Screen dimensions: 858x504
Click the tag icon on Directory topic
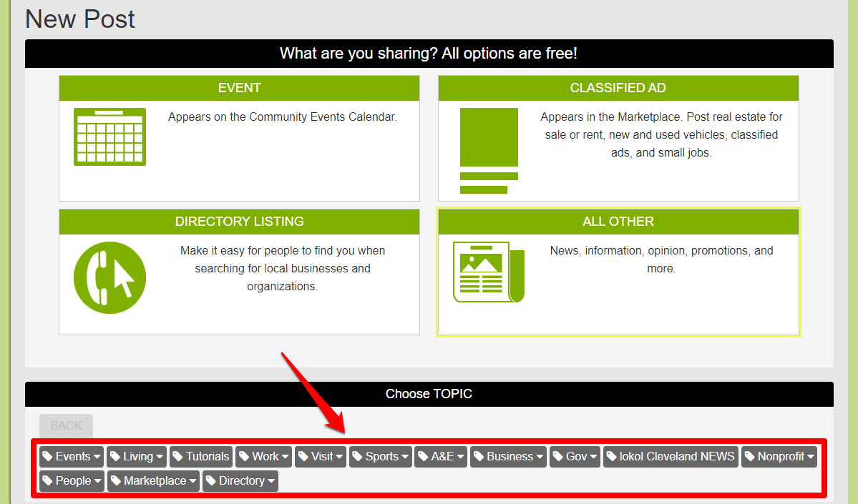pos(210,480)
